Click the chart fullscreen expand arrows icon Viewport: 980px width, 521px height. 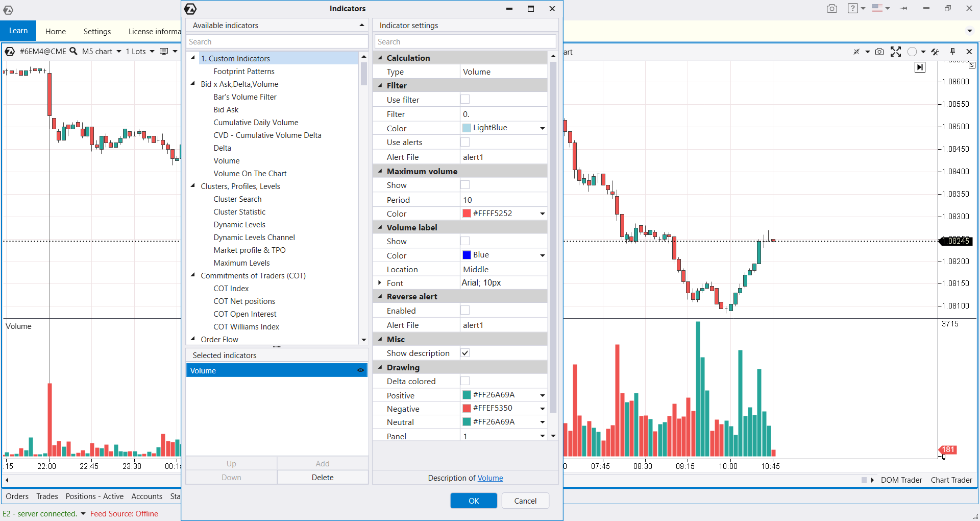[895, 52]
